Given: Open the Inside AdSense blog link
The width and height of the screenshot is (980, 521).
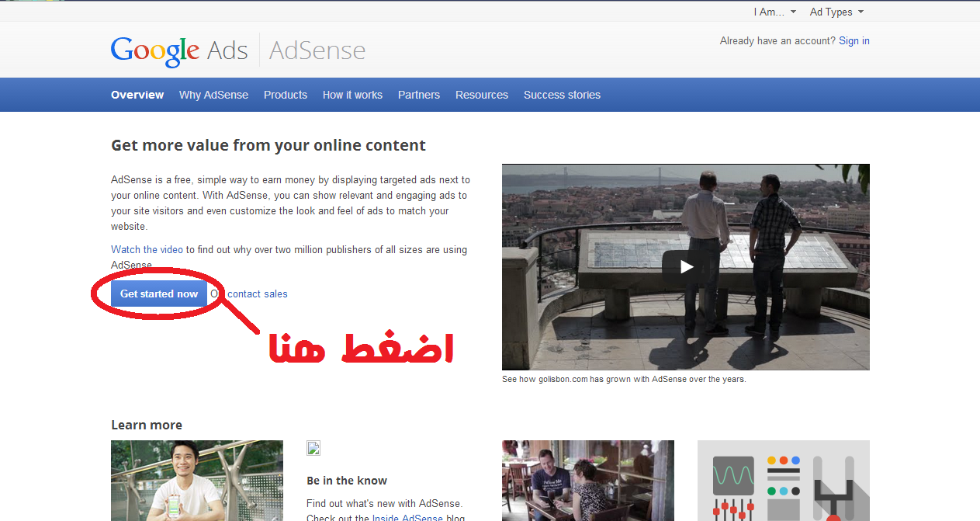Looking at the screenshot, I should pyautogui.click(x=407, y=518).
